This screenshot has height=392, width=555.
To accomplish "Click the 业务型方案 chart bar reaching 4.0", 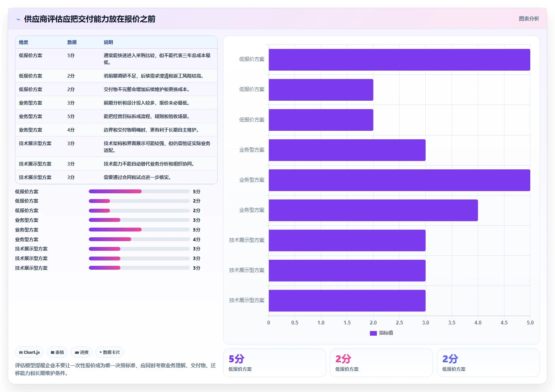I will pos(373,210).
